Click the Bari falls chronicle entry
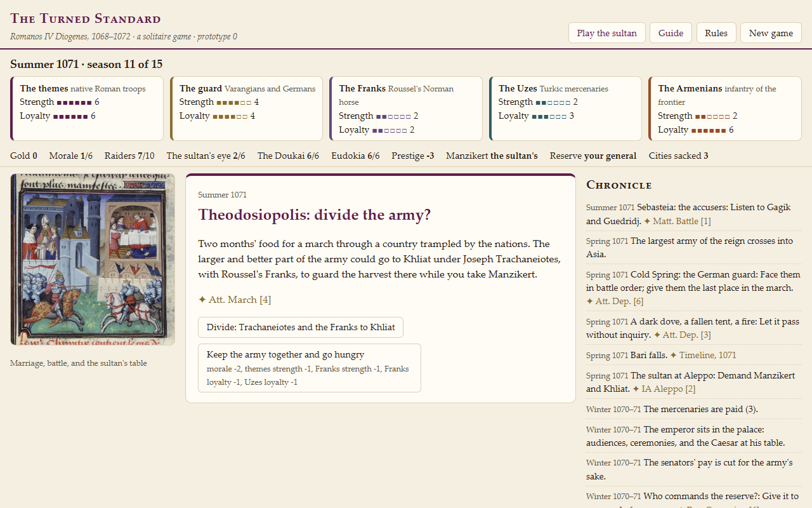Image resolution: width=812 pixels, height=508 pixels. [x=694, y=355]
